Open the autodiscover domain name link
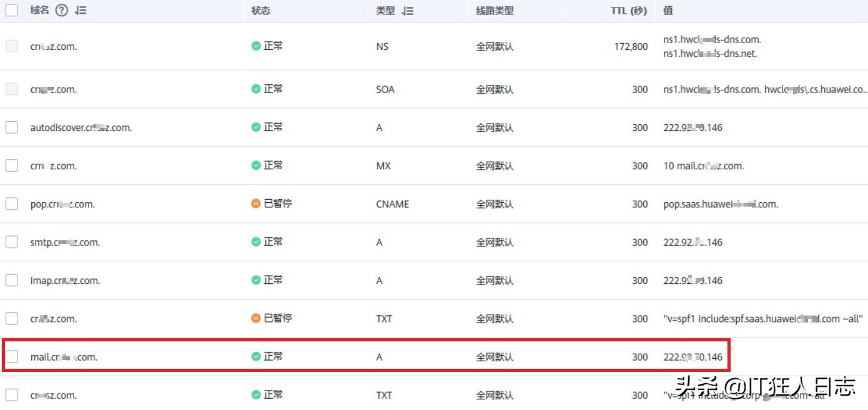Viewport: 868px width, 410px height. point(81,127)
